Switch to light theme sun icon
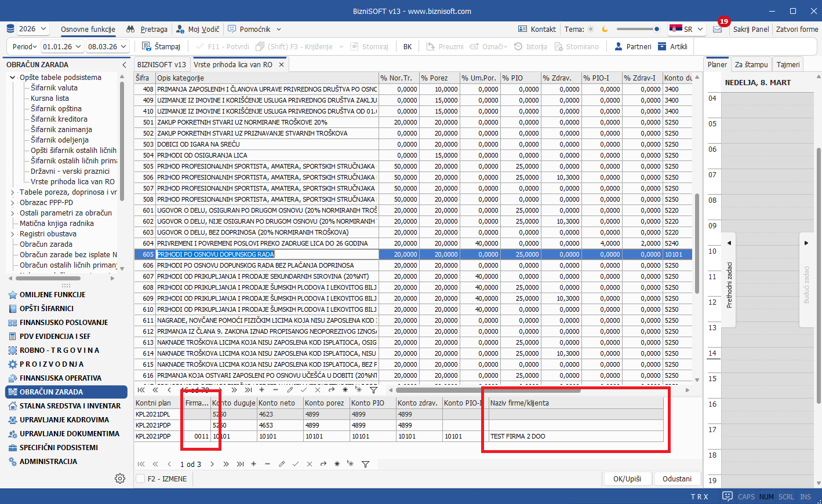The height and width of the screenshot is (504, 822). (591, 29)
